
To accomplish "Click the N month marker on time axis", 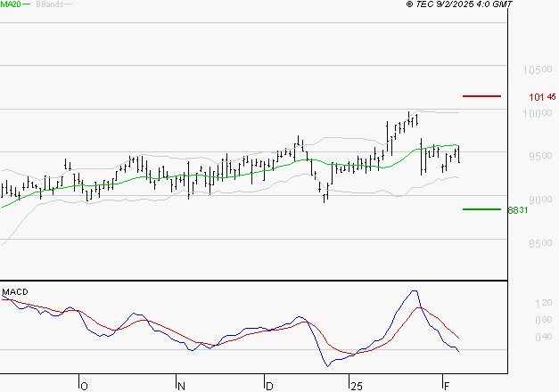I will tap(181, 387).
